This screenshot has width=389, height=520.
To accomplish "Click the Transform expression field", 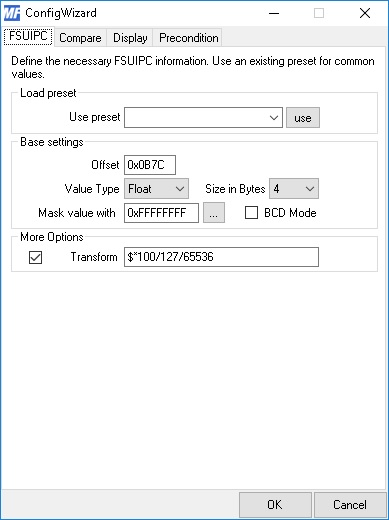I will click(x=221, y=257).
